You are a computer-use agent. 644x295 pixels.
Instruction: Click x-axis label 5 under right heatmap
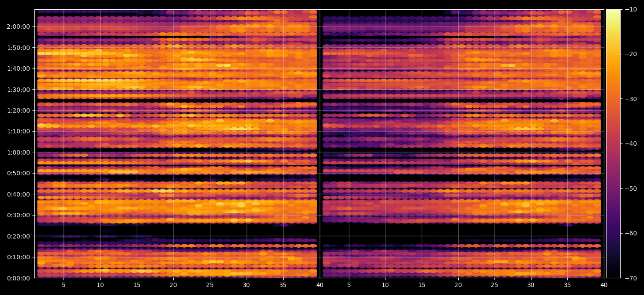[349, 285]
